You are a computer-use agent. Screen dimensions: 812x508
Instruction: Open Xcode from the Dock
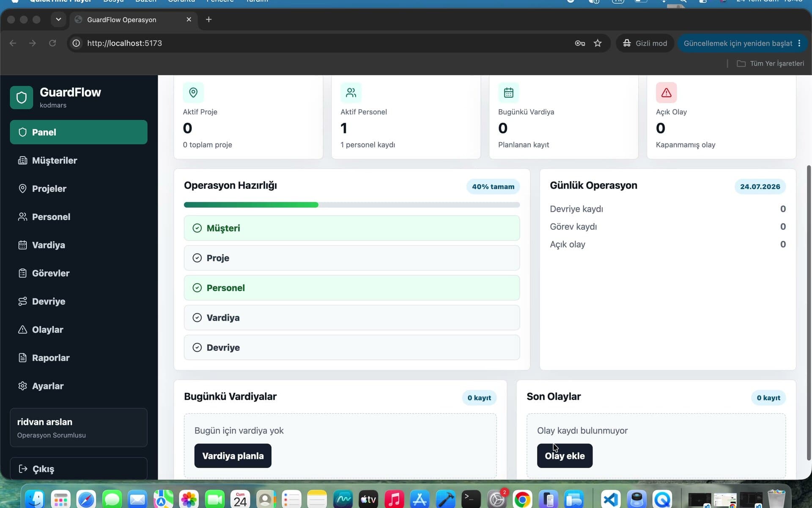445,500
